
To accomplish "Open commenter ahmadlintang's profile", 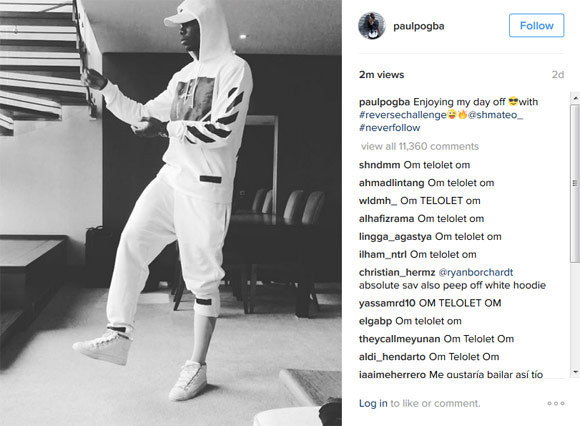I will coord(391,183).
